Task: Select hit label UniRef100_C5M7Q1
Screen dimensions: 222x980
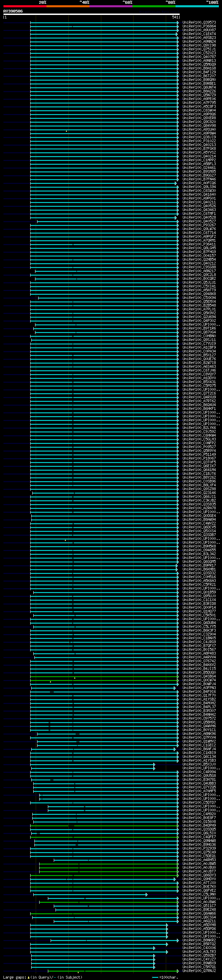Action: 199,967
